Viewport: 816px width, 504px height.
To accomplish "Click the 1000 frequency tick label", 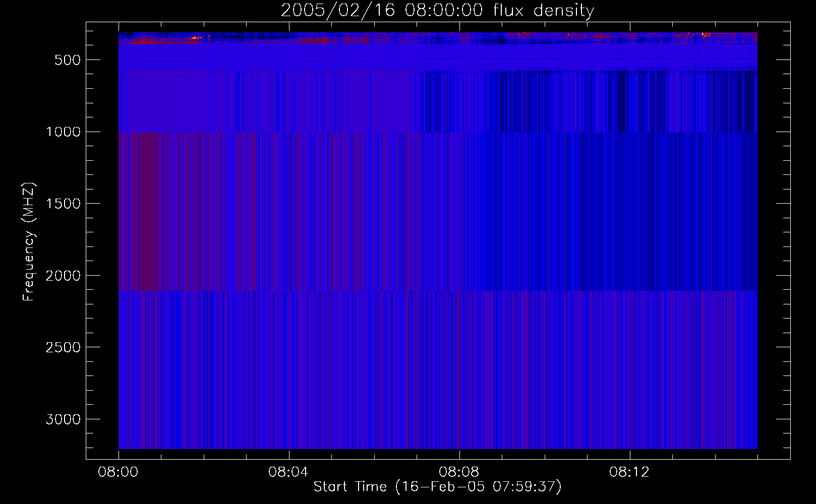I will tap(63, 132).
